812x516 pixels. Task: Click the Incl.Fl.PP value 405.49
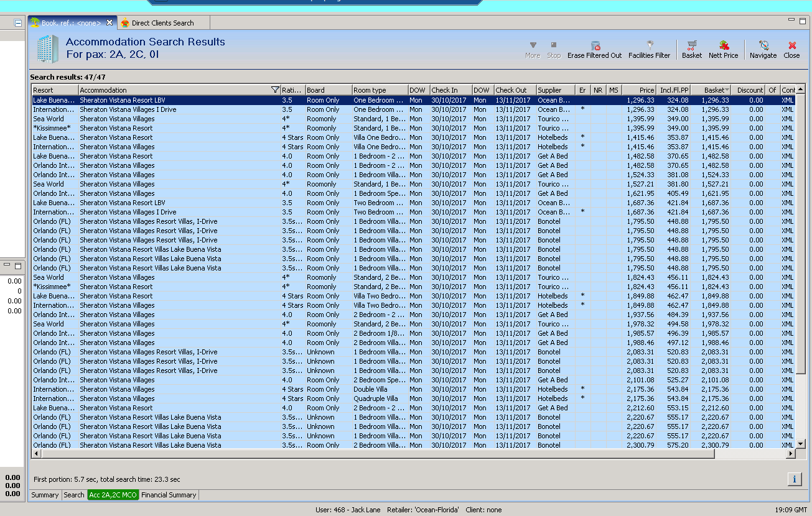[678, 193]
